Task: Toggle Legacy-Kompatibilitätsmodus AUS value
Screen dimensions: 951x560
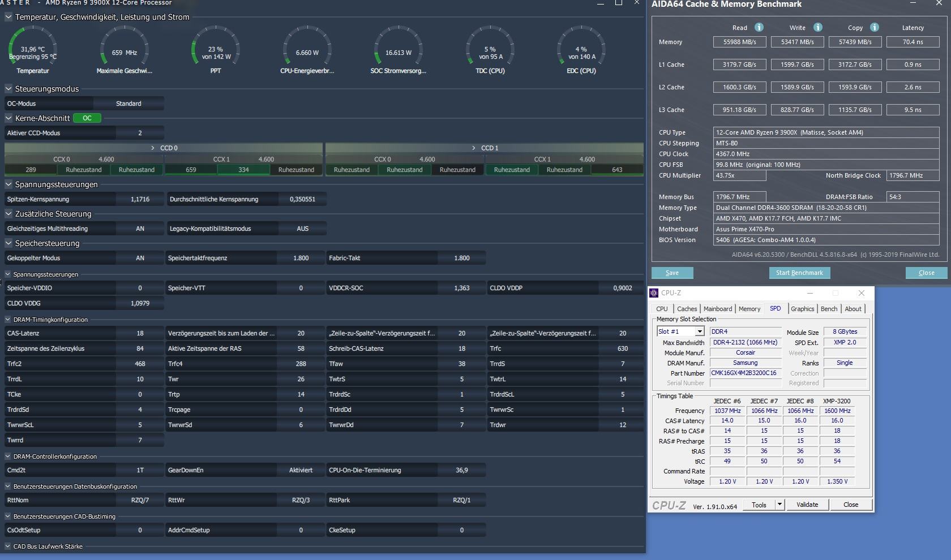Action: pos(302,229)
